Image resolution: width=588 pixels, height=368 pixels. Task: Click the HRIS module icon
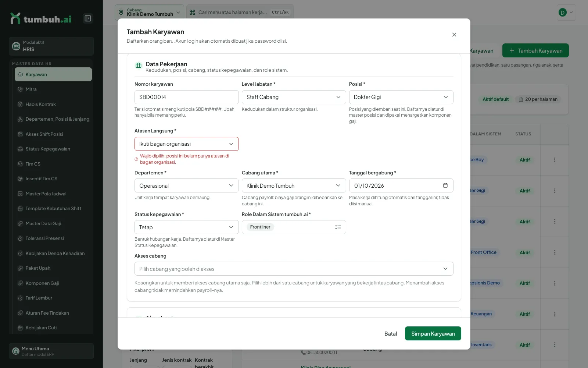[16, 46]
